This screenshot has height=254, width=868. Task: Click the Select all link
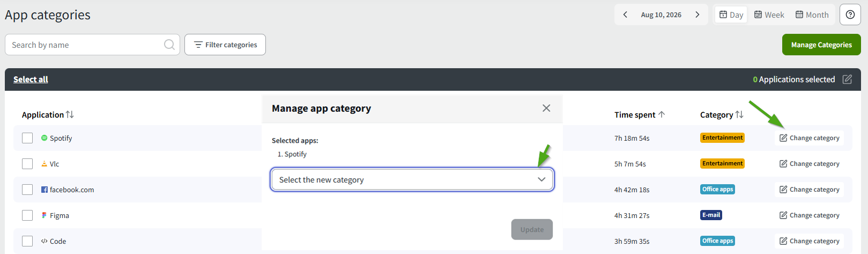click(x=31, y=79)
